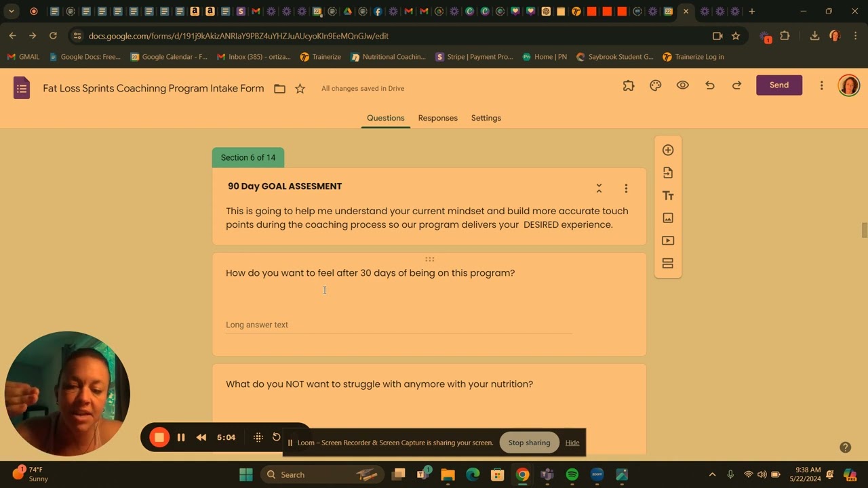Add a new section
868x488 pixels.
click(668, 263)
